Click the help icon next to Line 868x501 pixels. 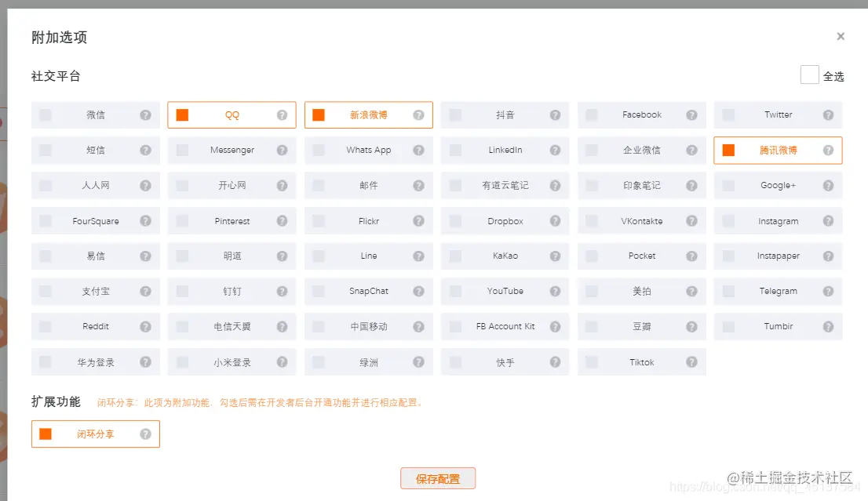click(x=418, y=256)
